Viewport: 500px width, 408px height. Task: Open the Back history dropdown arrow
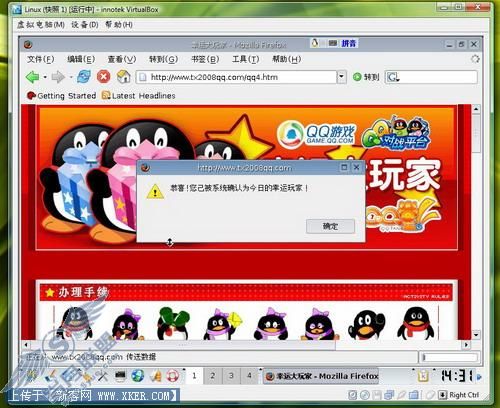(x=45, y=77)
